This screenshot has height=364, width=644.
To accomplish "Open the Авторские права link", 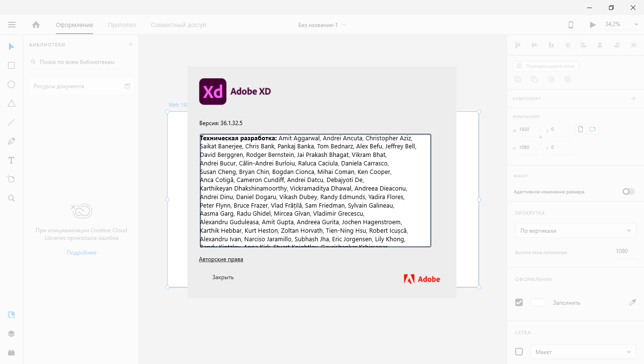I will (x=221, y=259).
